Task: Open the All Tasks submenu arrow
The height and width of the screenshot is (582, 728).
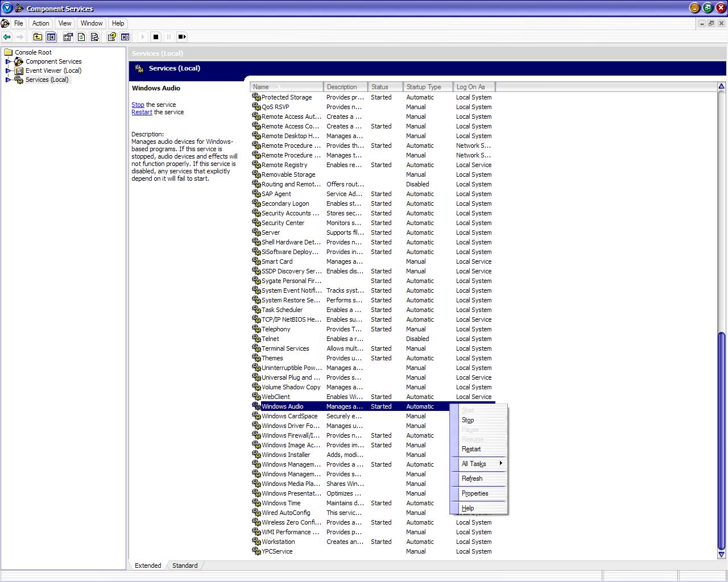Action: pos(500,464)
